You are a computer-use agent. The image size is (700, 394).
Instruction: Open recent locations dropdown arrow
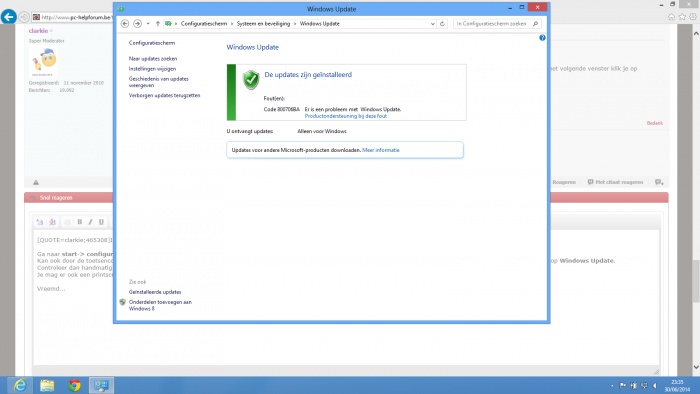[148, 24]
